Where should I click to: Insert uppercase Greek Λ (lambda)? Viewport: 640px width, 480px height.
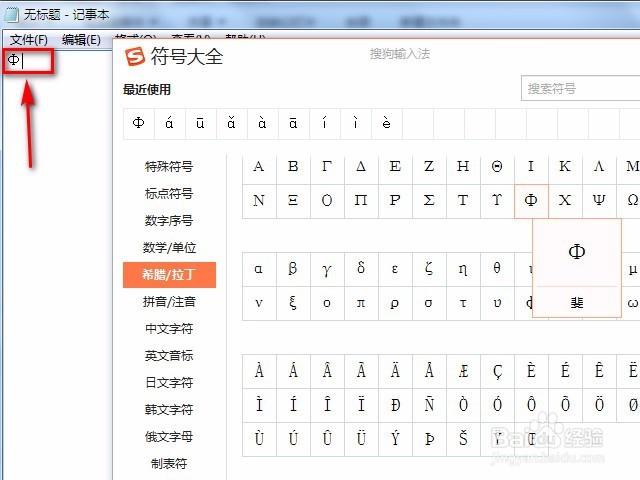coord(599,167)
